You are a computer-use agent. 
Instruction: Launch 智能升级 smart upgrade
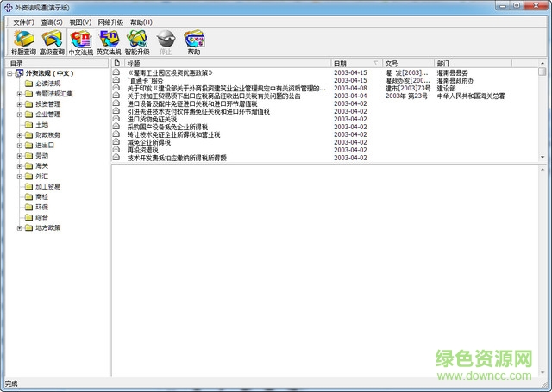[137, 42]
